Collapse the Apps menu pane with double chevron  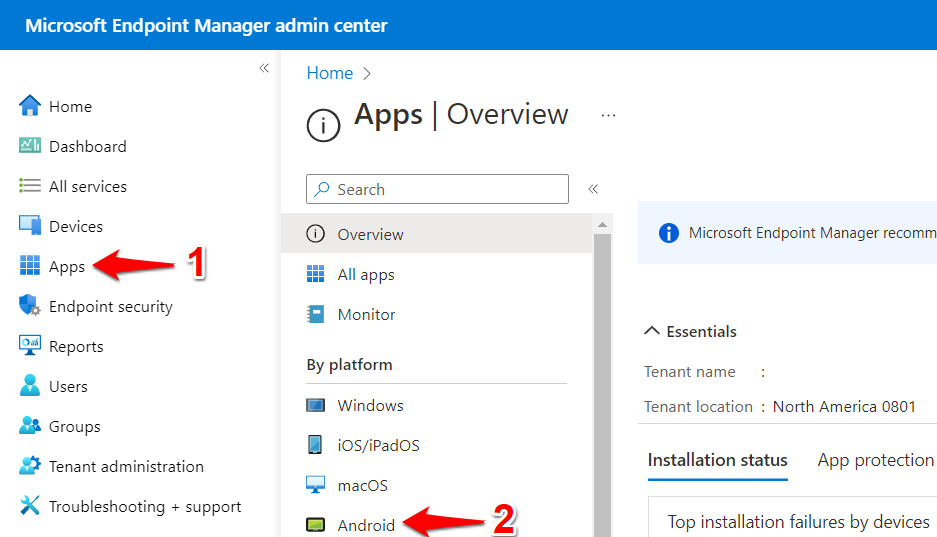[593, 189]
